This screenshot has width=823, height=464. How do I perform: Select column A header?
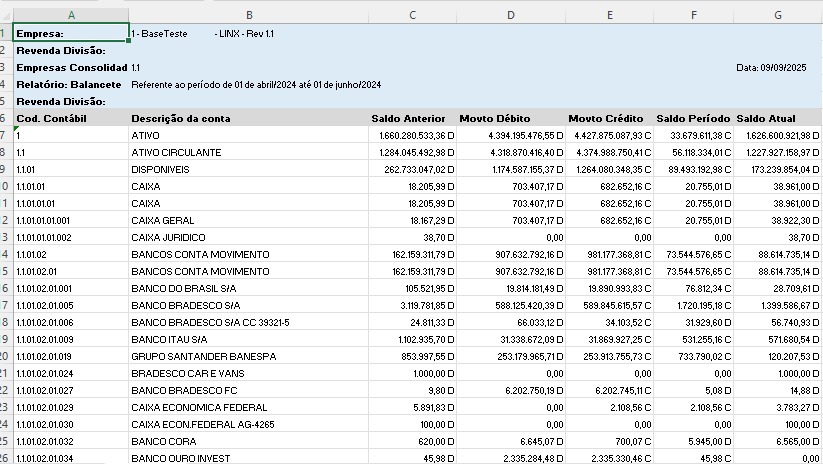click(71, 15)
